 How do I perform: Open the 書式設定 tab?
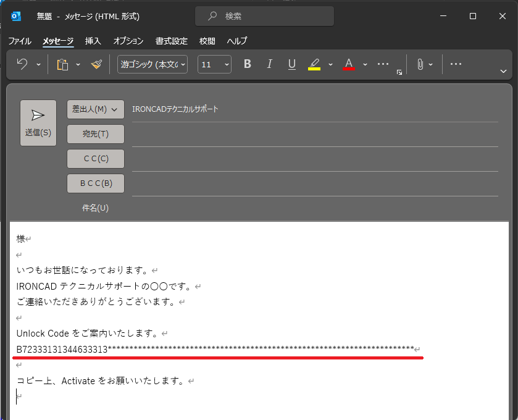tap(172, 41)
